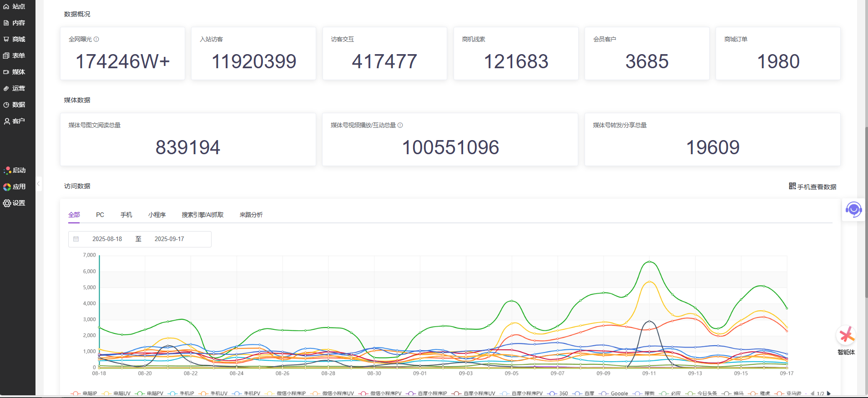Viewport: 868px width, 398px height.
Task: Click the info icon next to 全网曝光
Action: tap(96, 40)
